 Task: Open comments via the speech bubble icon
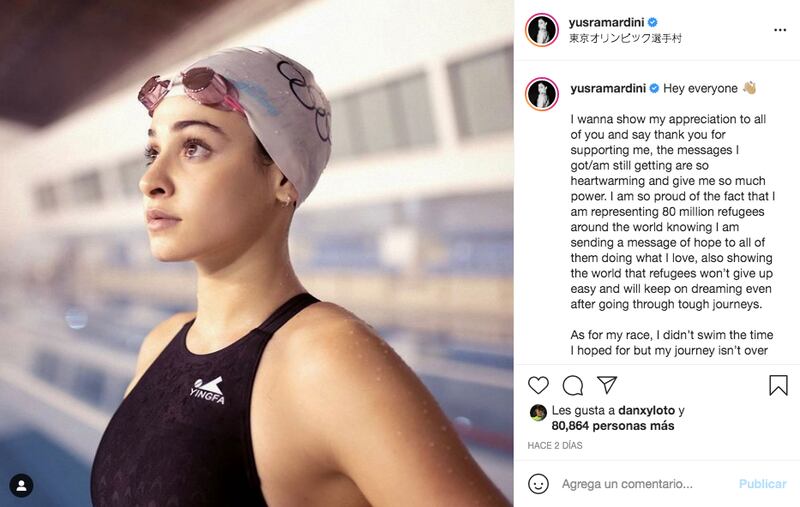572,385
